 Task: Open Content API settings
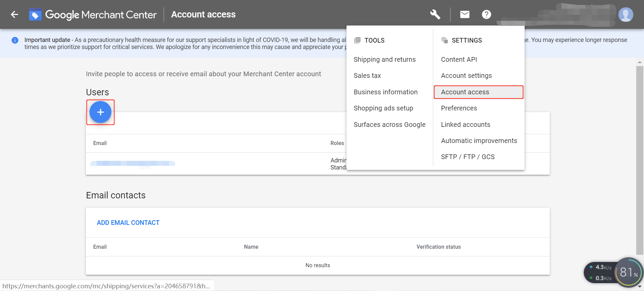(x=459, y=59)
